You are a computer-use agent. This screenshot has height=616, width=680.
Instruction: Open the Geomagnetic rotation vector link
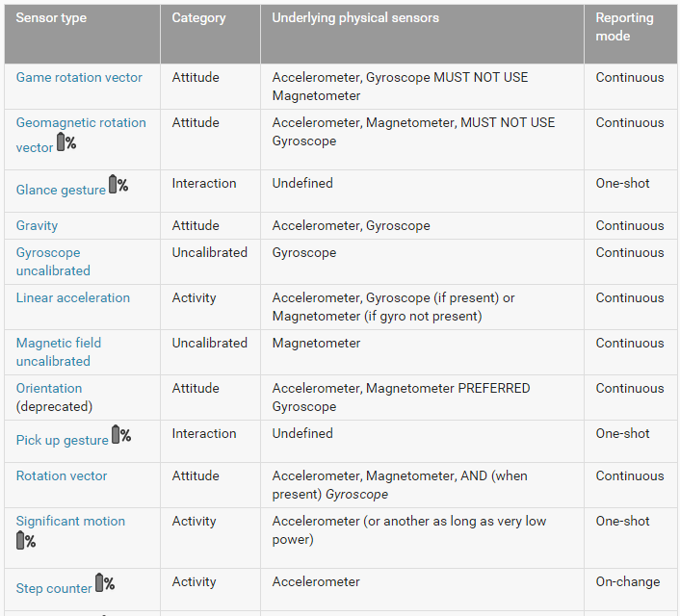click(x=81, y=122)
